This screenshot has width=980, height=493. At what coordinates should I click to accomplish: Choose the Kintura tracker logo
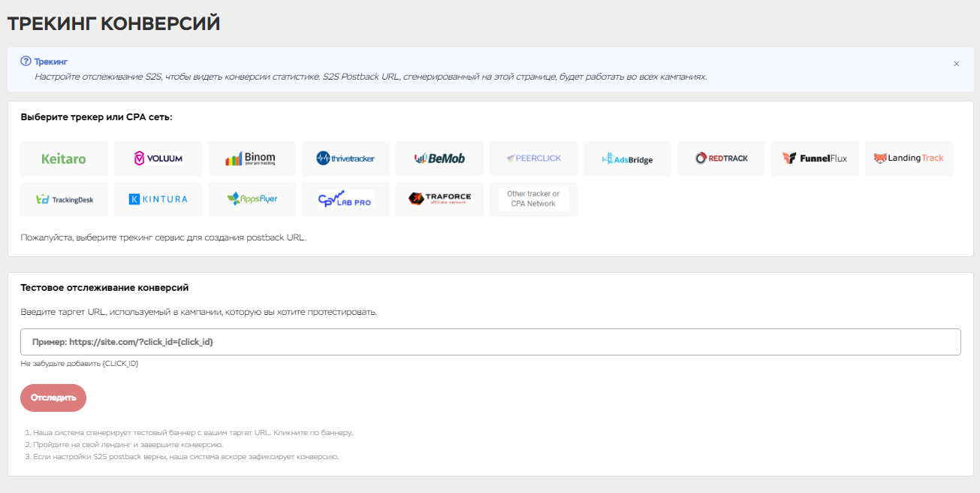pyautogui.click(x=158, y=199)
